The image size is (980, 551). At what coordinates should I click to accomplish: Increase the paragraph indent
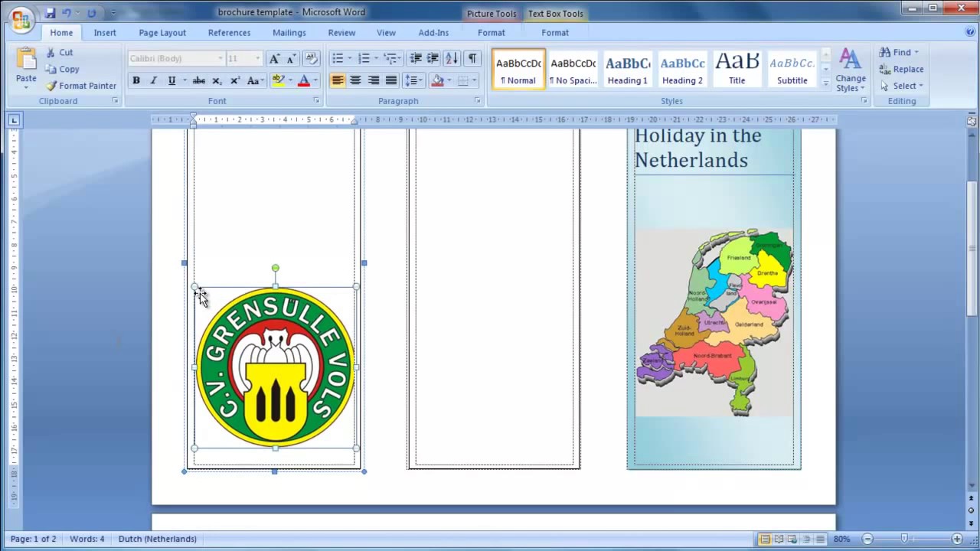[433, 59]
